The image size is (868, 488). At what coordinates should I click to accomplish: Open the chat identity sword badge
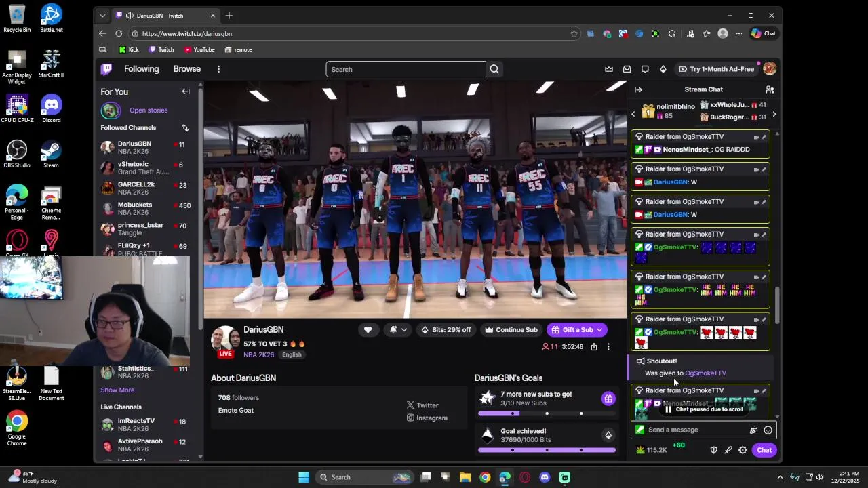tap(639, 430)
